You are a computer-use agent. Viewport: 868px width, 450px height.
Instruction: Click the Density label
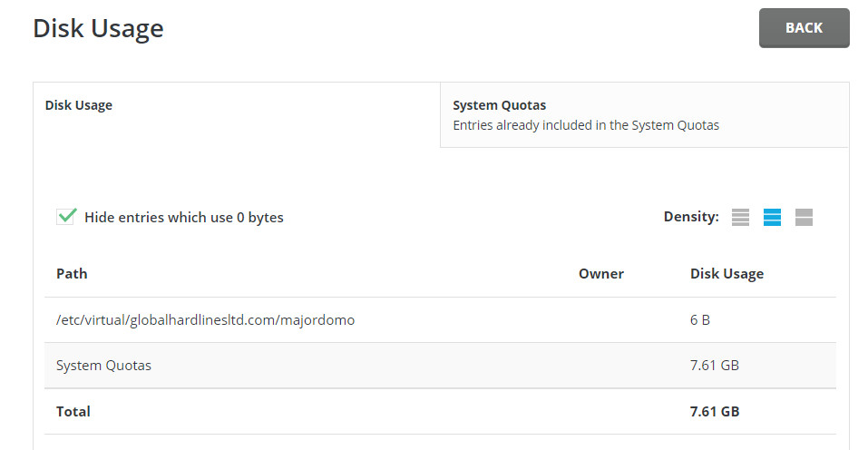pyautogui.click(x=690, y=217)
